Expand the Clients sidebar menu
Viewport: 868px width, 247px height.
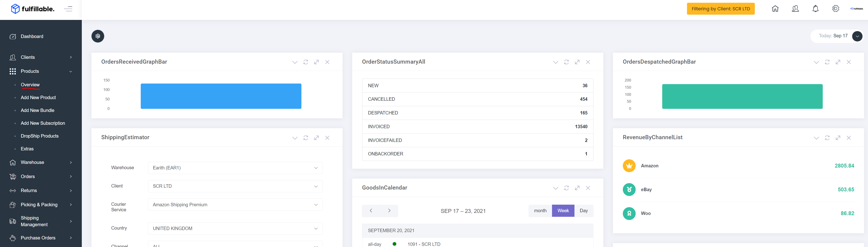pyautogui.click(x=41, y=57)
